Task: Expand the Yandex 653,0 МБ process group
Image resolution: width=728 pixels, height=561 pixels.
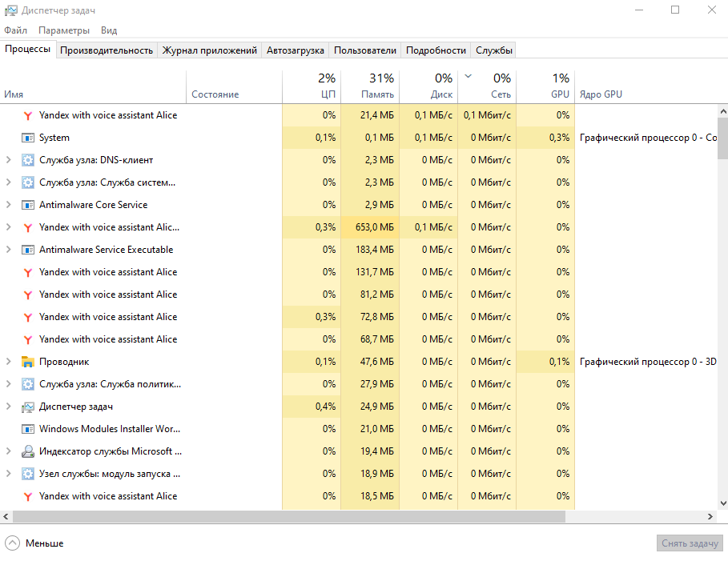Action: coord(8,227)
